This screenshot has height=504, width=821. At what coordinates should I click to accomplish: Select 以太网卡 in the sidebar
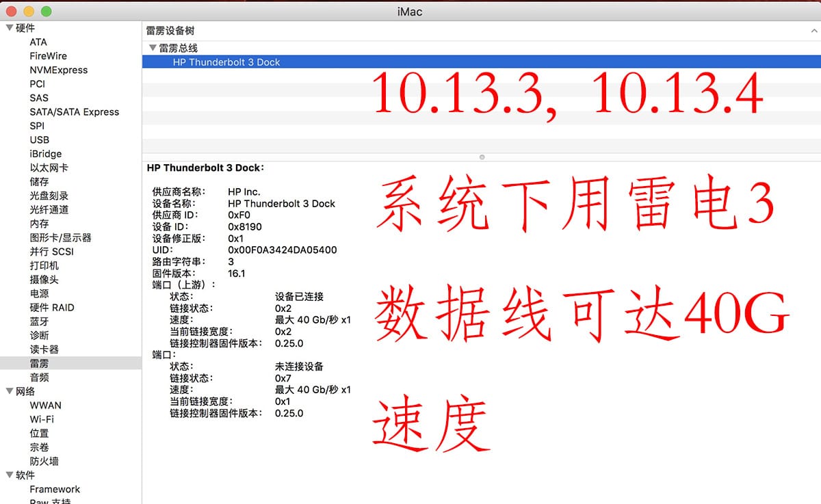pos(49,168)
